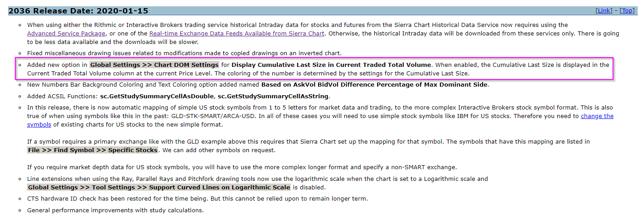
Task: Open Real-time Exchange Data Feeds link
Action: click(x=236, y=34)
